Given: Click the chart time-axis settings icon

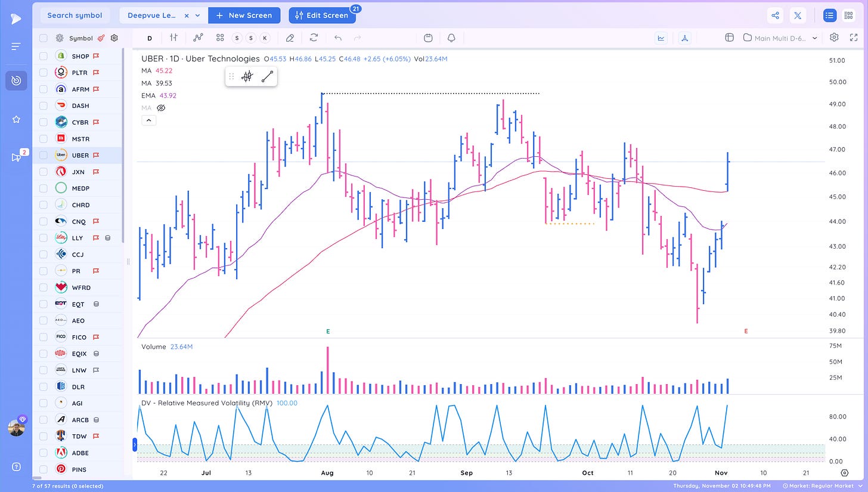Looking at the screenshot, I should pyautogui.click(x=845, y=473).
